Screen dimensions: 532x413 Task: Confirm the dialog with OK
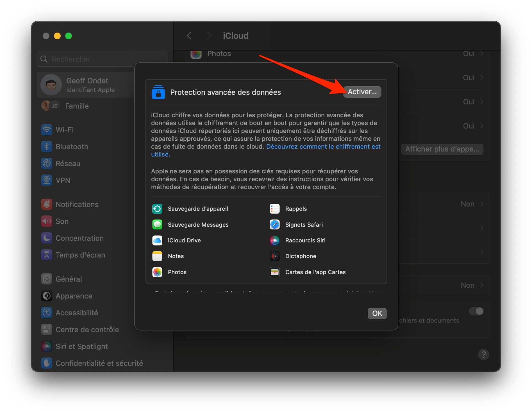[x=377, y=313]
